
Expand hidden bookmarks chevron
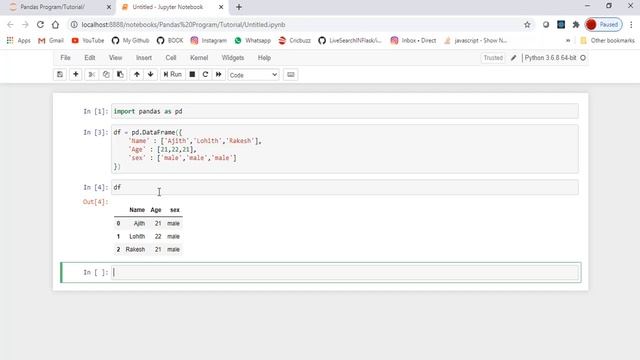(568, 40)
